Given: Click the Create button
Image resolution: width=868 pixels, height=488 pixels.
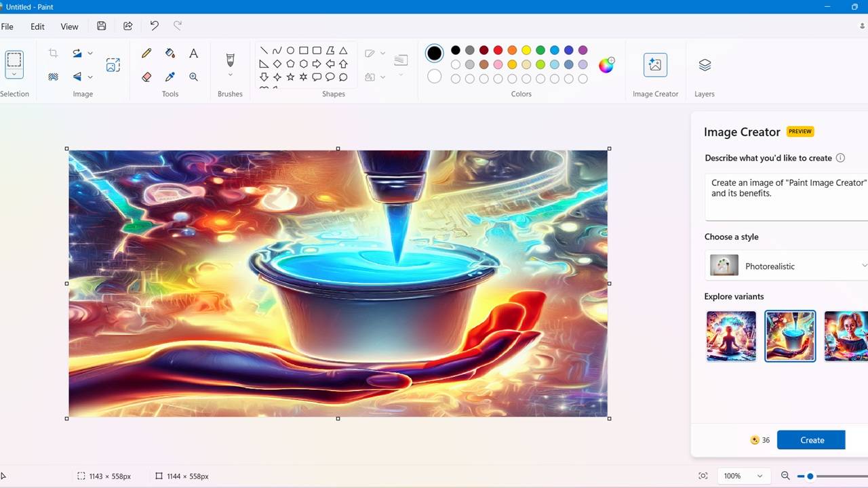Looking at the screenshot, I should coord(811,440).
